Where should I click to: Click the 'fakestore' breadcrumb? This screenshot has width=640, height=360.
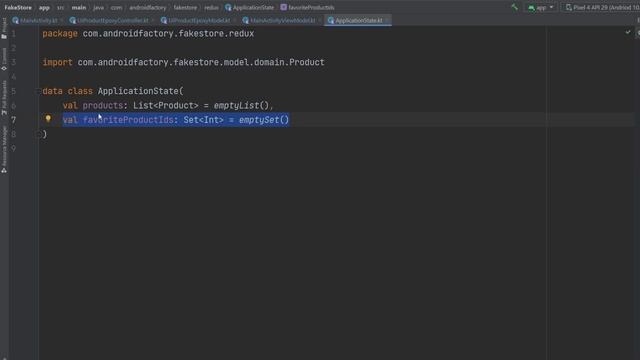(185, 7)
